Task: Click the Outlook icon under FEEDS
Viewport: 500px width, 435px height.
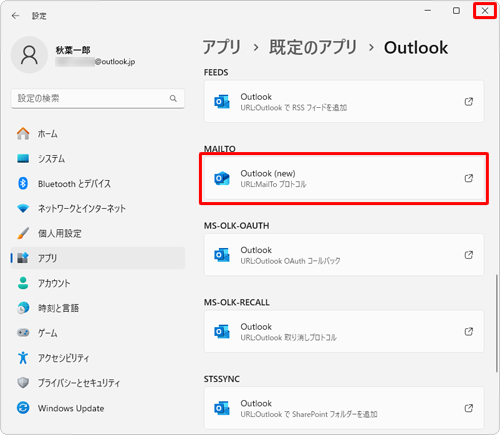Action: coord(222,102)
